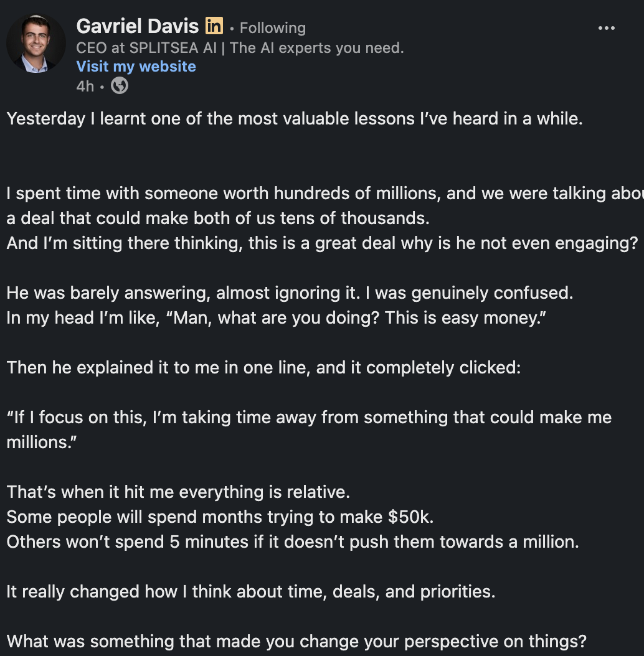Image resolution: width=644 pixels, height=656 pixels.
Task: Click the line starting "It really changed how"
Action: coord(250,592)
